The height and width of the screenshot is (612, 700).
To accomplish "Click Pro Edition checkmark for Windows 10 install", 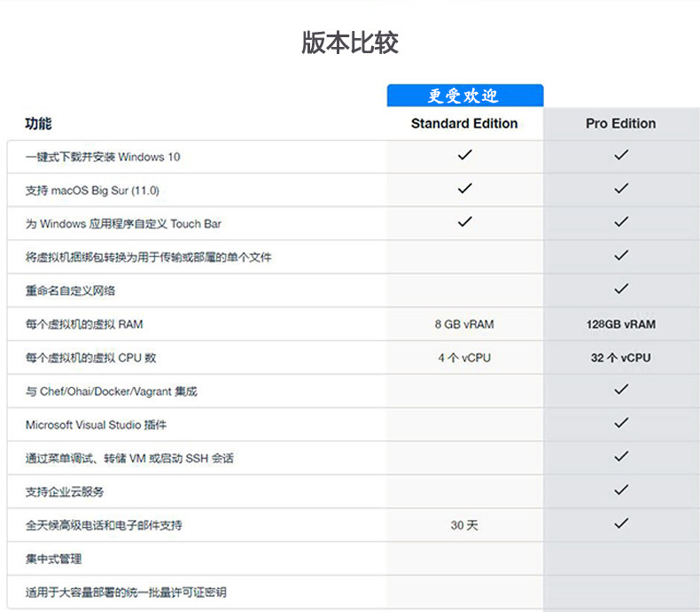I will pos(621,155).
